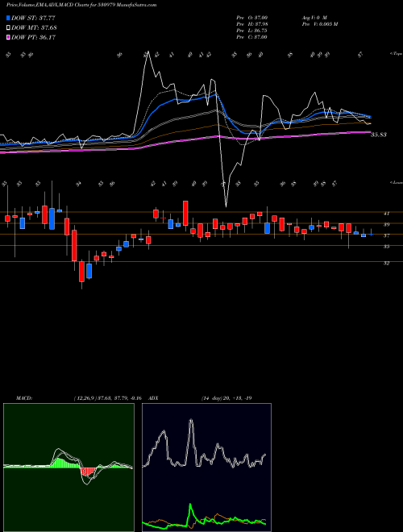Screen dimensions: 403x532
Task: Click the blue DOW ST legend swatch
Action: tap(8, 18)
